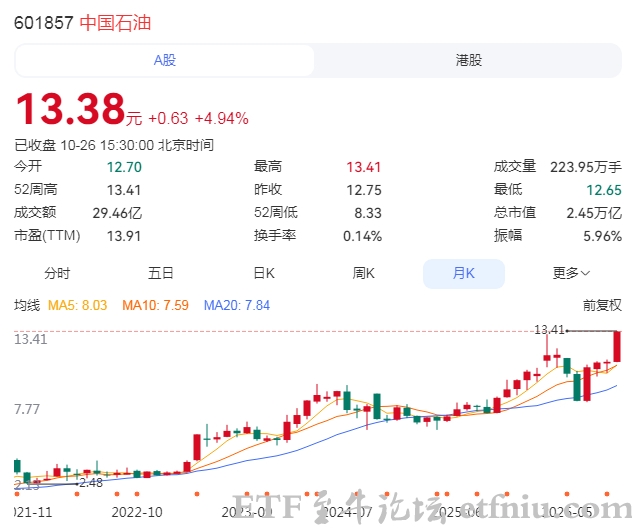
Task: Switch to the 港股 tab
Action: 468,61
